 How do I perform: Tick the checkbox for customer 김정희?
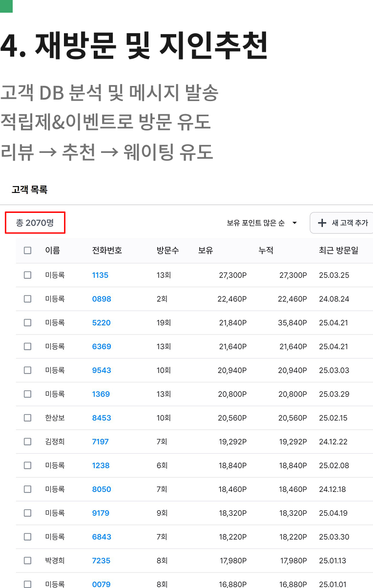pos(27,441)
